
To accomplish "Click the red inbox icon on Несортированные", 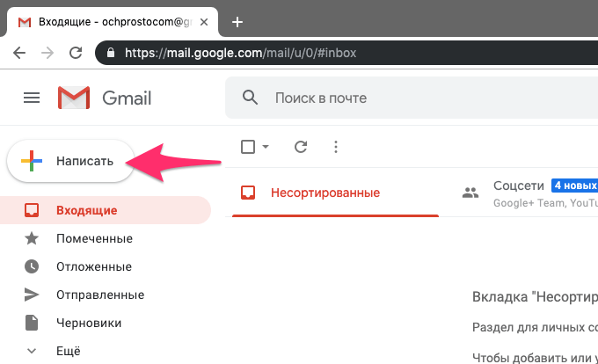I will coord(248,193).
